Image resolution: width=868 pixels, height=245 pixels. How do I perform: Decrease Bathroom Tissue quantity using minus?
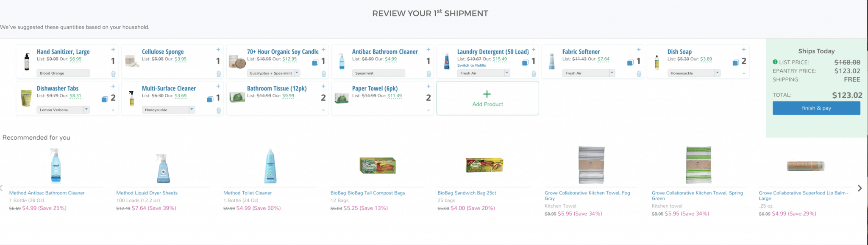tap(323, 110)
